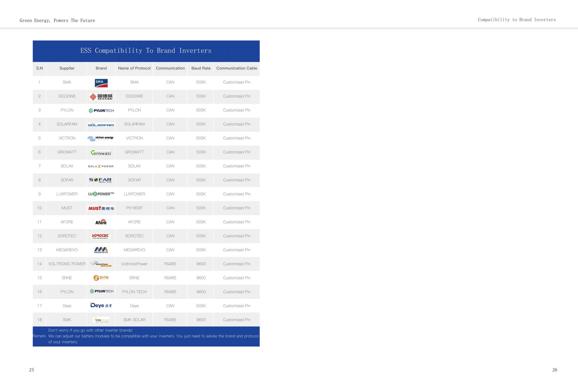This screenshot has height=392, width=578.
Task: Click serial number 14 cell
Action: (x=39, y=264)
